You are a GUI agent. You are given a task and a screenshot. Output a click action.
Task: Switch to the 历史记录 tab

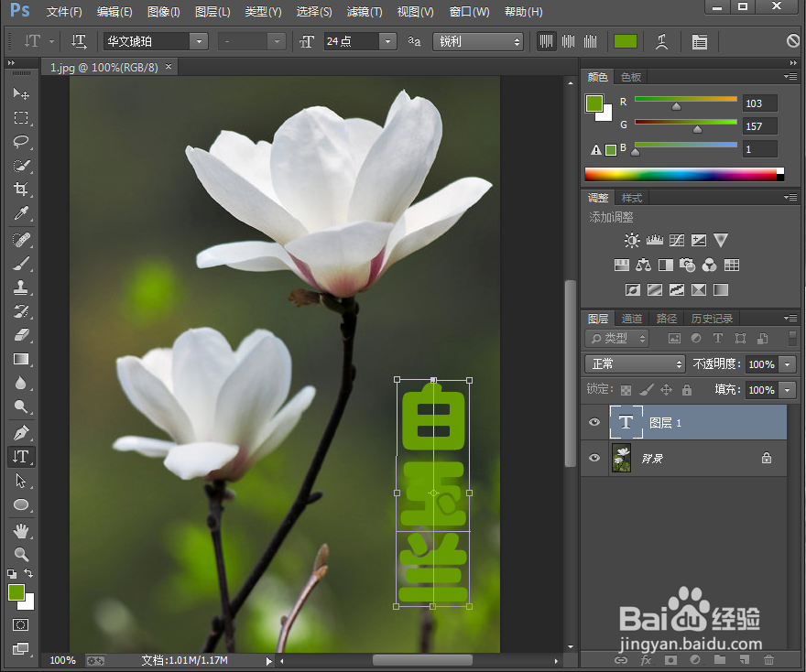712,319
